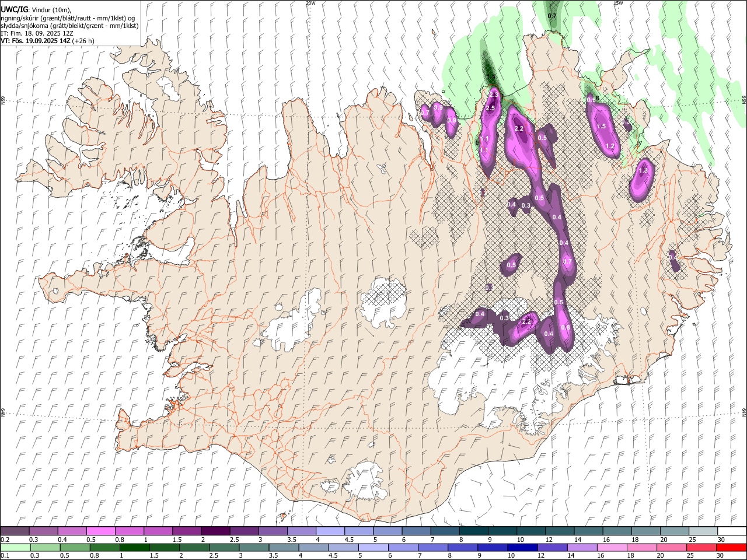Viewport: 747px width, 560px height.
Task: Click the 4 blue-gray swatch in the lower legend row
Action: (x=313, y=547)
